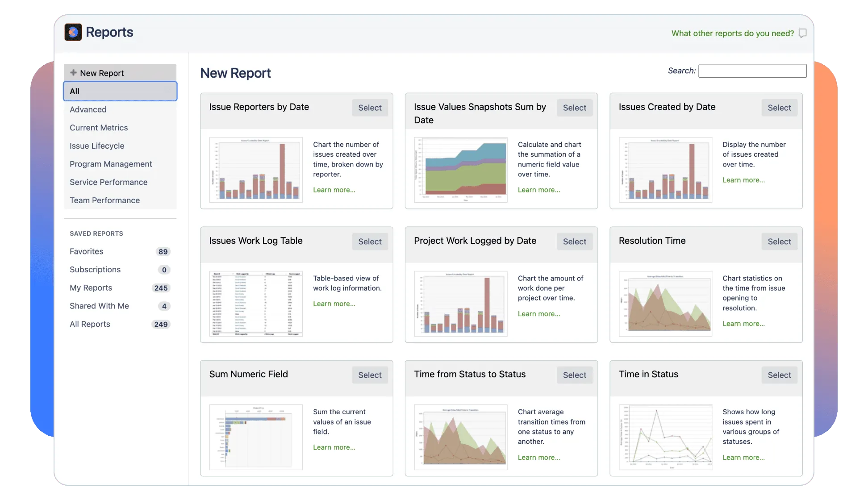The width and height of the screenshot is (868, 500).
Task: Open the Shared With Me reports list
Action: [x=99, y=306]
